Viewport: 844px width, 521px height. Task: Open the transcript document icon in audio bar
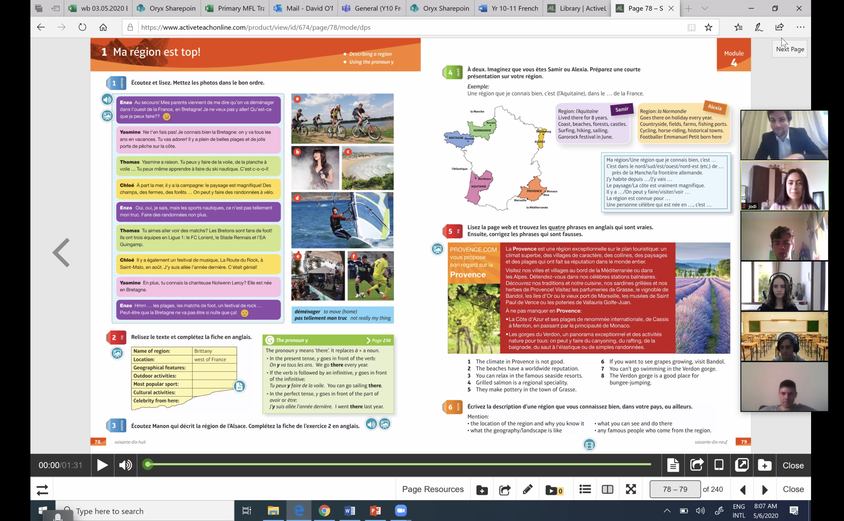click(x=673, y=464)
